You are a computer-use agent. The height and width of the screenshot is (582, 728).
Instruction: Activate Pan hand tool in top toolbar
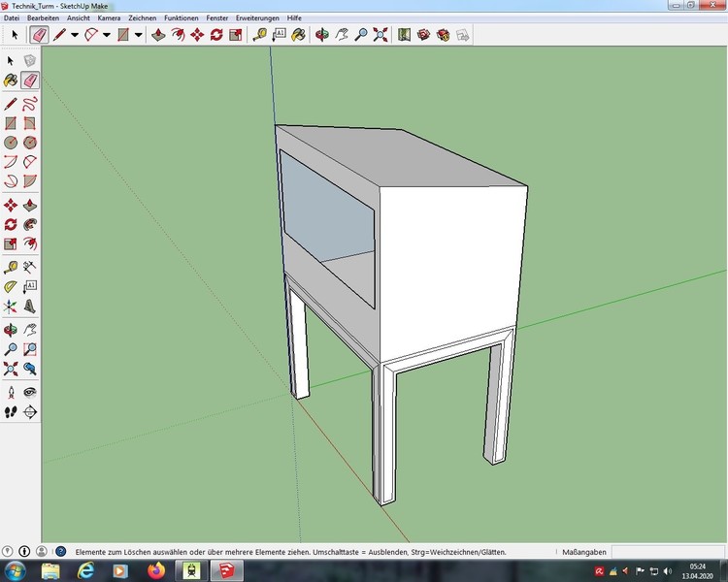pos(342,35)
